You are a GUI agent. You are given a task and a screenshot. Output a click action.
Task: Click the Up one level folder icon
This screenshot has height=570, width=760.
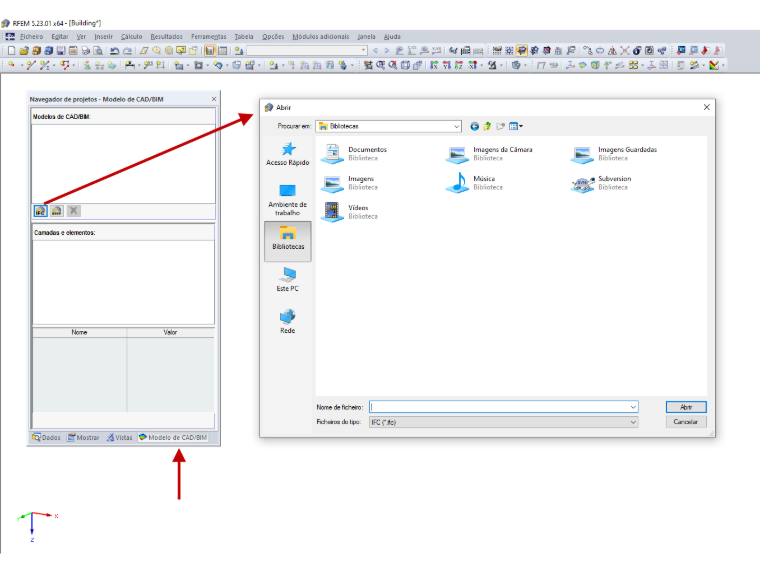[487, 126]
